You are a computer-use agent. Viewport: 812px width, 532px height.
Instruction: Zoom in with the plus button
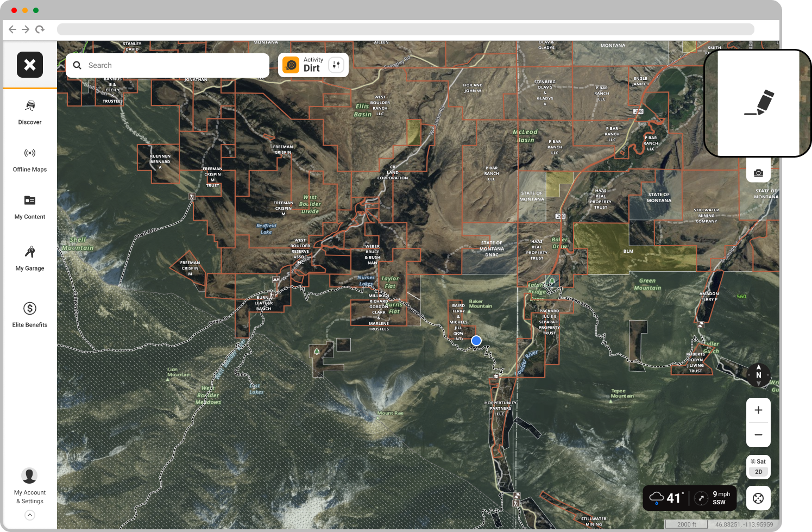coord(758,410)
